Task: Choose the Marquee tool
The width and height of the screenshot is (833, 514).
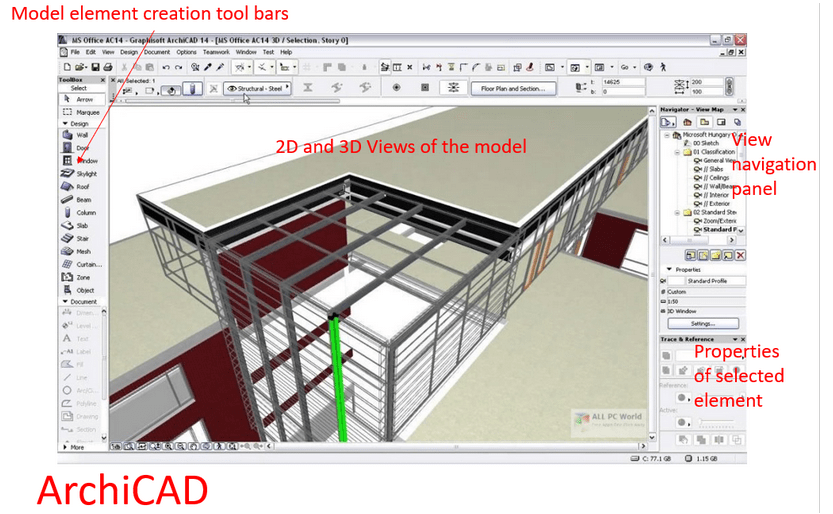Action: 85,112
